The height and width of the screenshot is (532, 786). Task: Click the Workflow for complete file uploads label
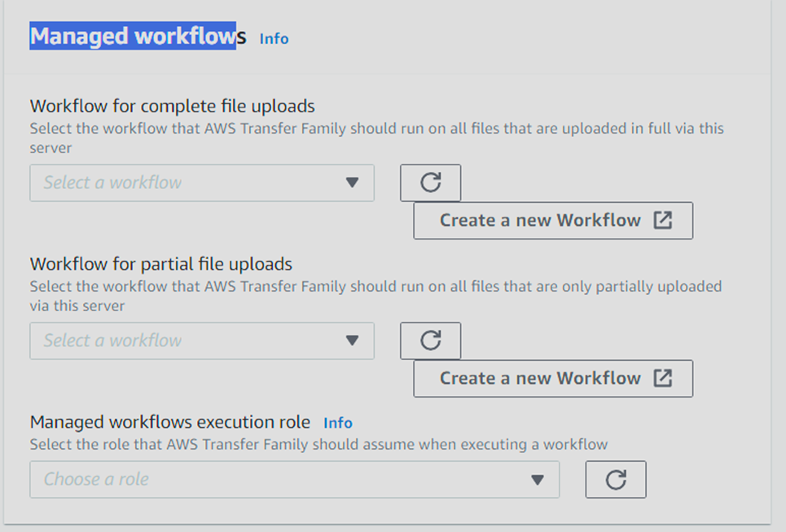(173, 106)
